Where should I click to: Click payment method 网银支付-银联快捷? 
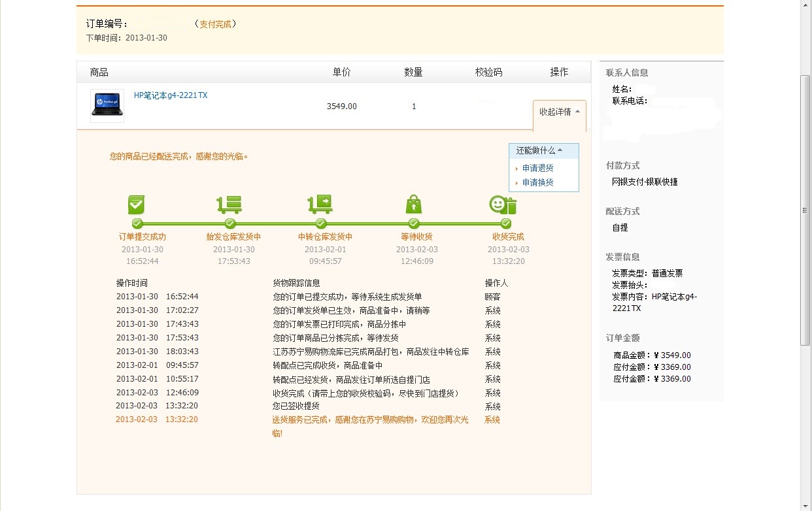(645, 182)
